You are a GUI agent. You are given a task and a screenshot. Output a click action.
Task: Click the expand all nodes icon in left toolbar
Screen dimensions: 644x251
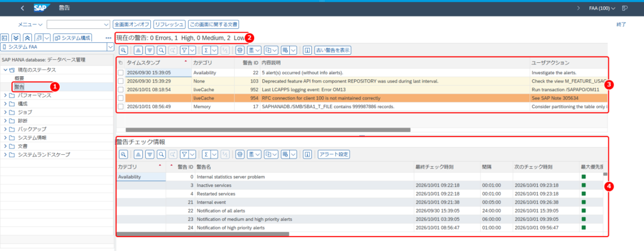click(16, 38)
